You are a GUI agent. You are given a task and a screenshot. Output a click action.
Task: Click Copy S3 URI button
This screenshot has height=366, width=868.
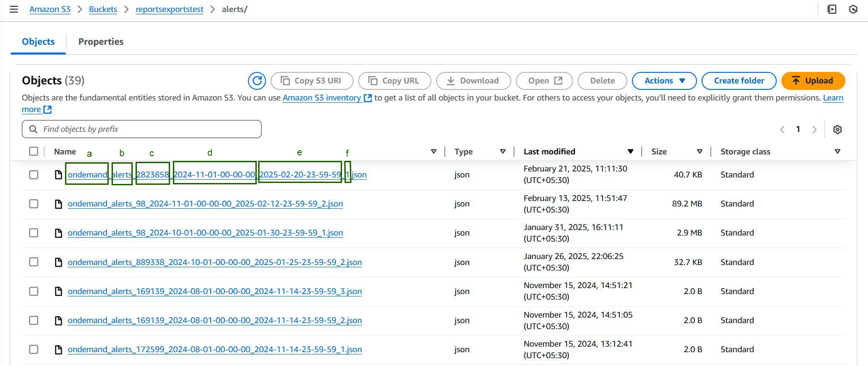tap(312, 81)
